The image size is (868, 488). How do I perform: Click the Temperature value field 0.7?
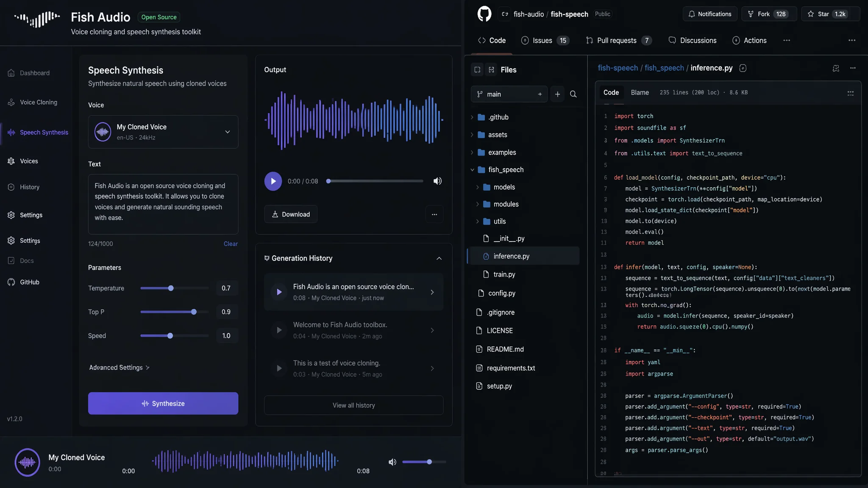pyautogui.click(x=226, y=288)
